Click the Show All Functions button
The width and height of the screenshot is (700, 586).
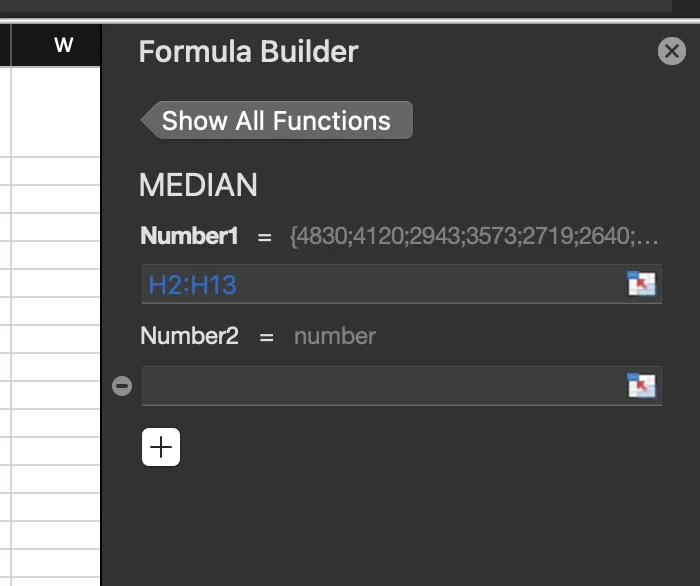pyautogui.click(x=277, y=121)
